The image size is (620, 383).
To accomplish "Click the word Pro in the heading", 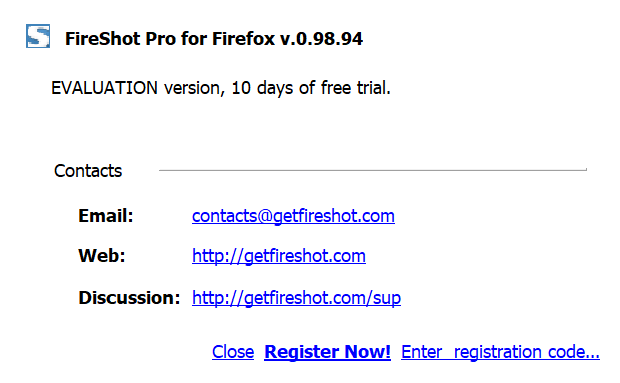I will 160,39.
